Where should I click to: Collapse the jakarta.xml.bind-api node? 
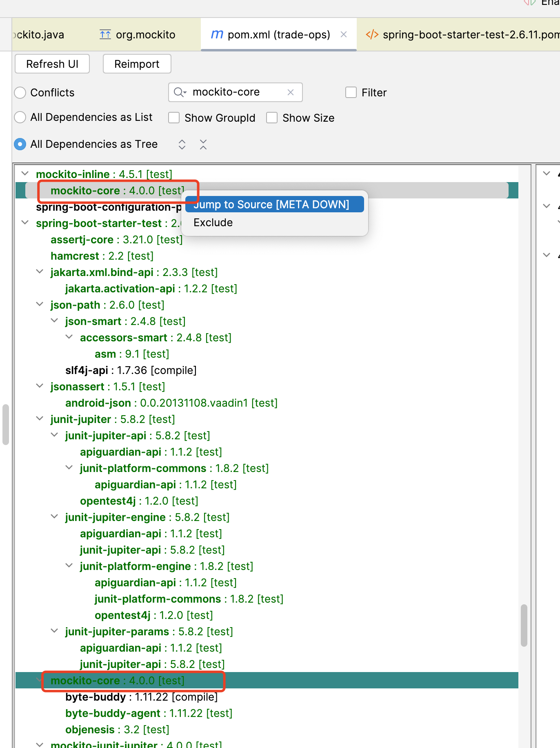[40, 272]
